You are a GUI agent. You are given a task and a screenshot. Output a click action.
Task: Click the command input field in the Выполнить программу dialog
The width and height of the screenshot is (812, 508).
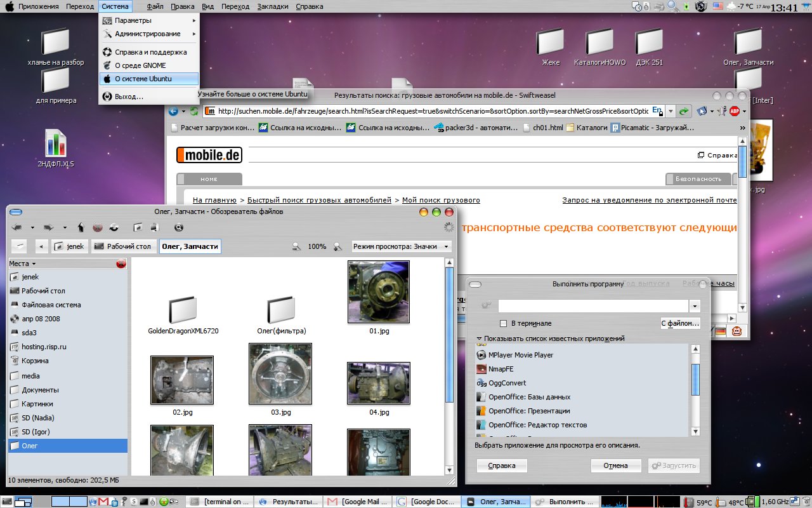click(x=594, y=306)
